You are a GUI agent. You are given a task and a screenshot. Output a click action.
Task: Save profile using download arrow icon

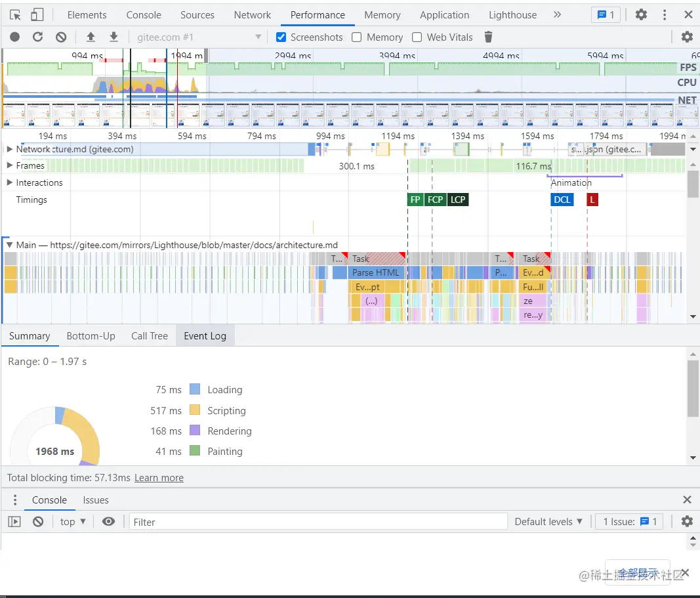[114, 37]
